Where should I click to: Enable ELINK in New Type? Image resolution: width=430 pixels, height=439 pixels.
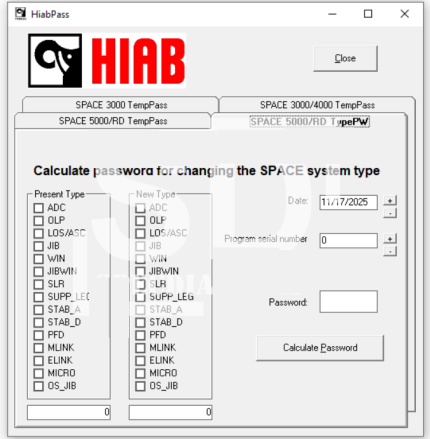(x=140, y=360)
